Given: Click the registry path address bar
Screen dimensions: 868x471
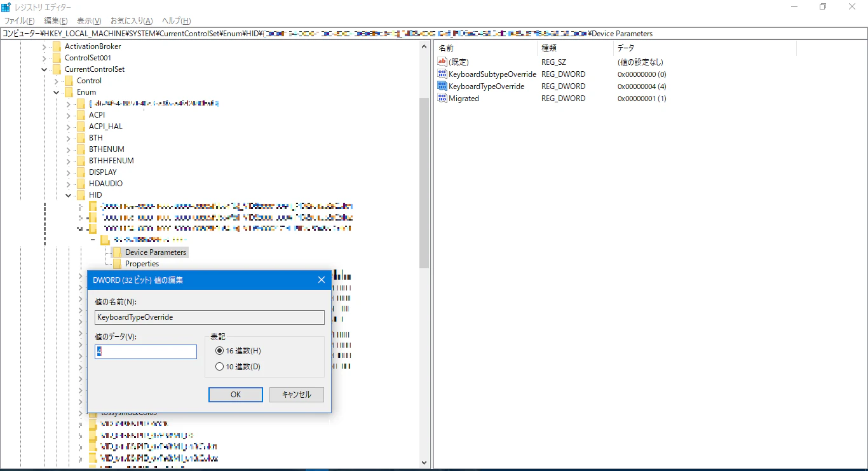Looking at the screenshot, I should click(x=434, y=34).
